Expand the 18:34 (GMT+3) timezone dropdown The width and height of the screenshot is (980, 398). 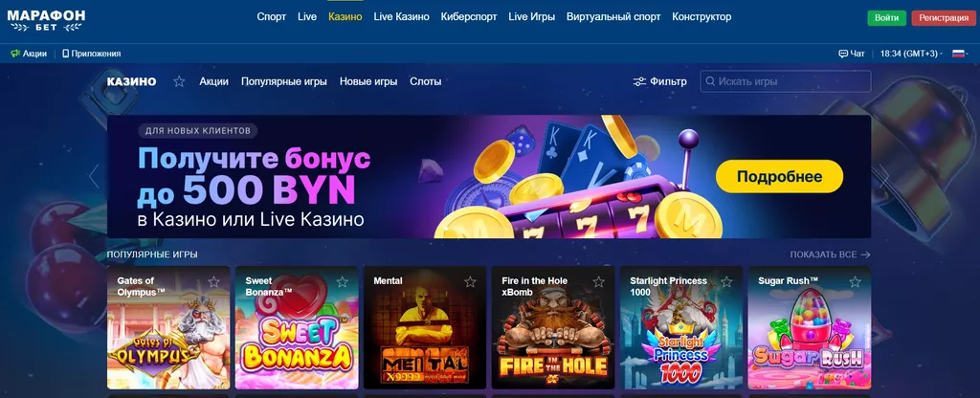click(x=911, y=54)
